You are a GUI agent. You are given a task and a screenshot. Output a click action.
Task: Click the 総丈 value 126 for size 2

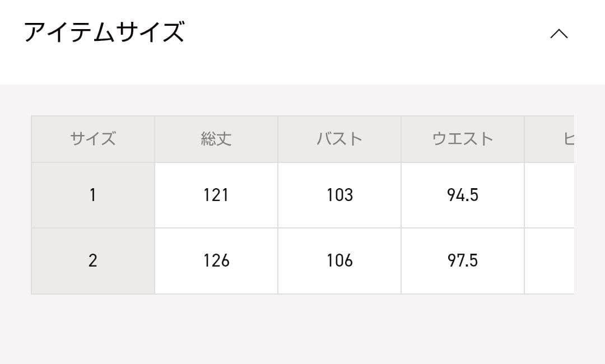pyautogui.click(x=216, y=260)
